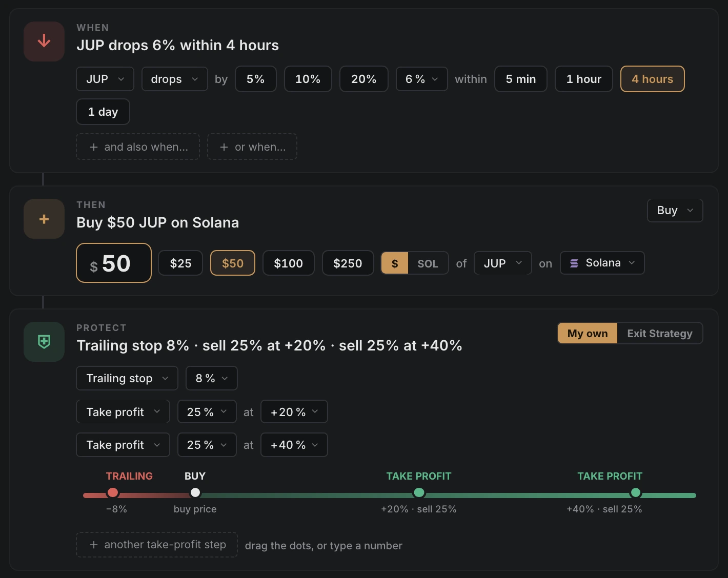Click the red down-arrow WHEN icon
The width and height of the screenshot is (728, 578).
tap(44, 42)
